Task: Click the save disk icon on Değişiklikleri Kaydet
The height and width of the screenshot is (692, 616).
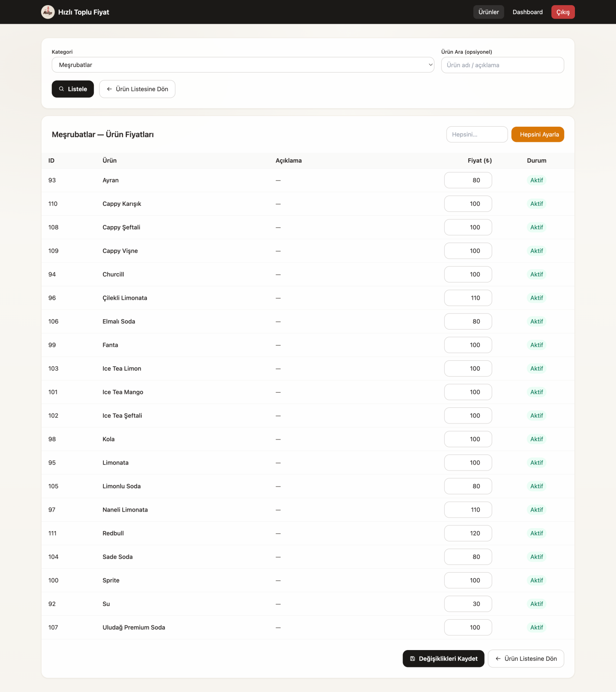Action: tap(412, 659)
